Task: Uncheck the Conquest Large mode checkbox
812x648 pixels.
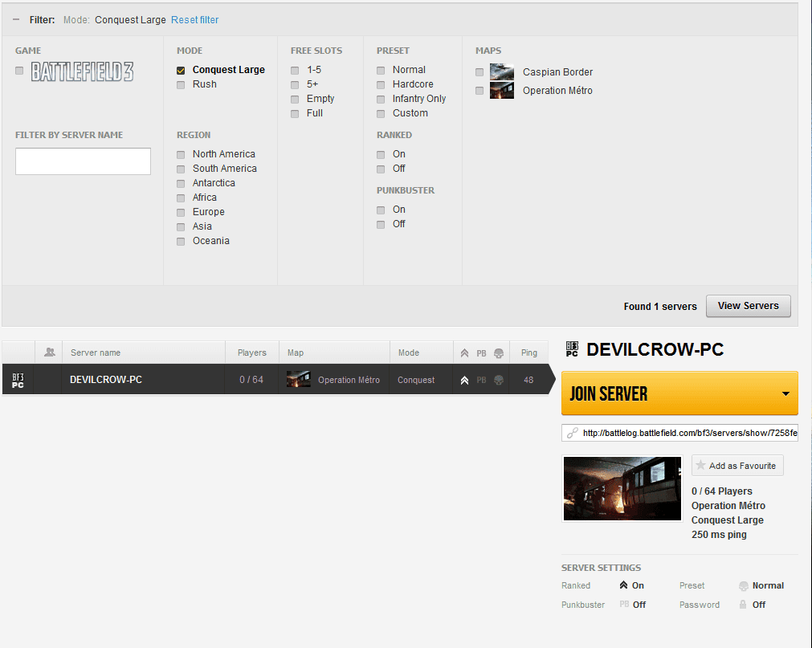Action: (181, 71)
